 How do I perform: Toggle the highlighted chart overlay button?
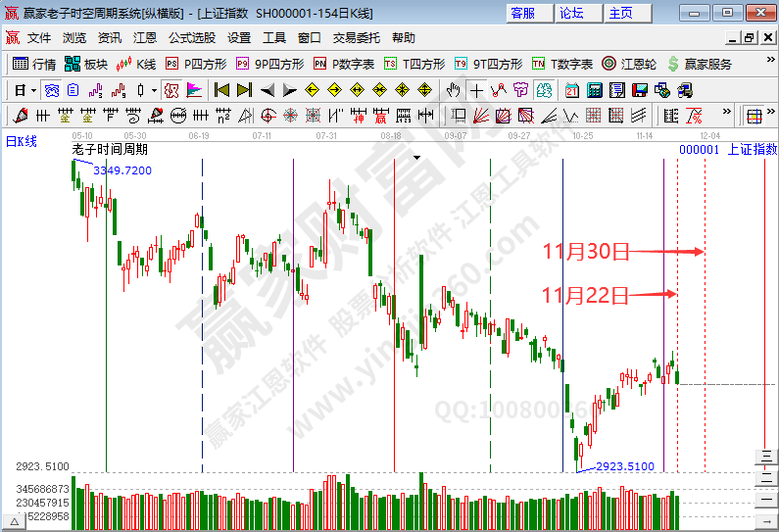[x=171, y=90]
